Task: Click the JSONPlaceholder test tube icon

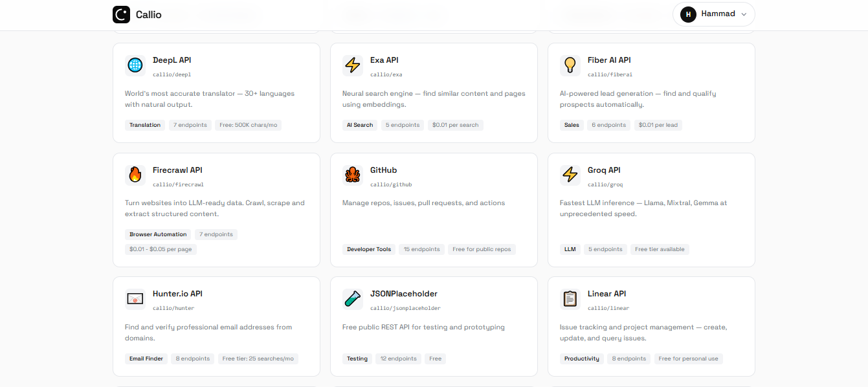Action: coord(351,298)
